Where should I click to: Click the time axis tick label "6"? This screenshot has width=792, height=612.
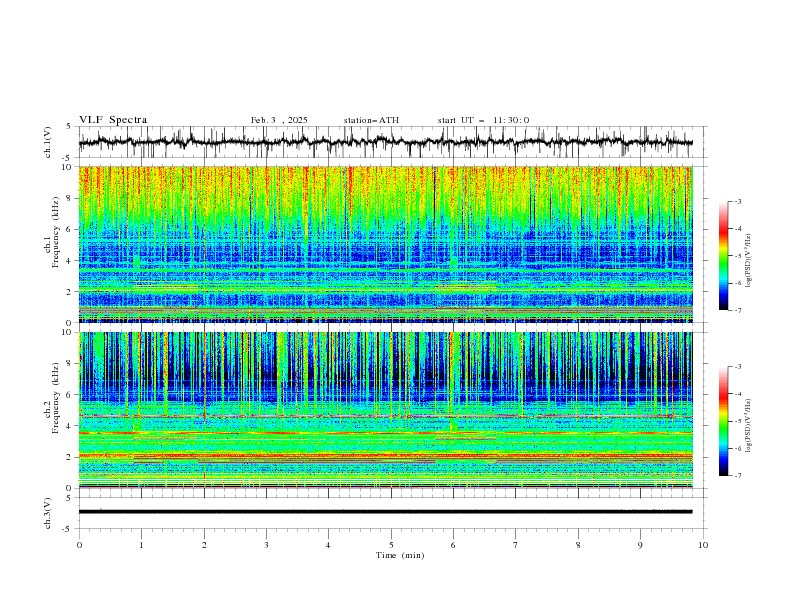(x=453, y=545)
